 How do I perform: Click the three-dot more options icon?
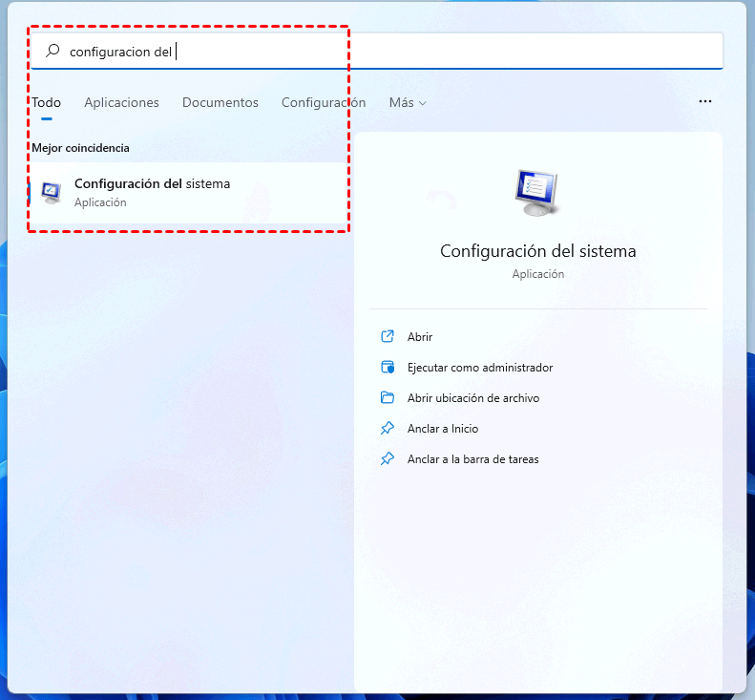(705, 101)
